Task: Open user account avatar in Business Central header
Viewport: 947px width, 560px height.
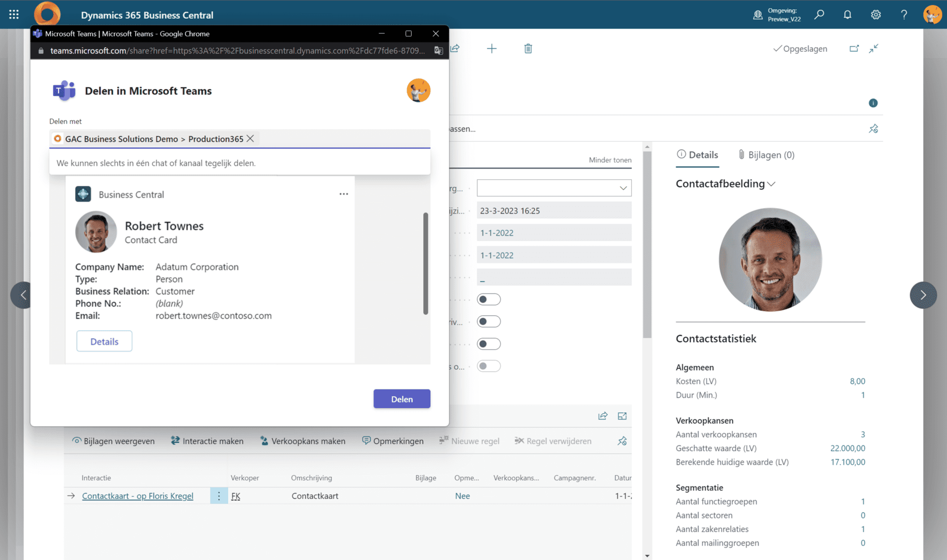Action: (x=932, y=15)
